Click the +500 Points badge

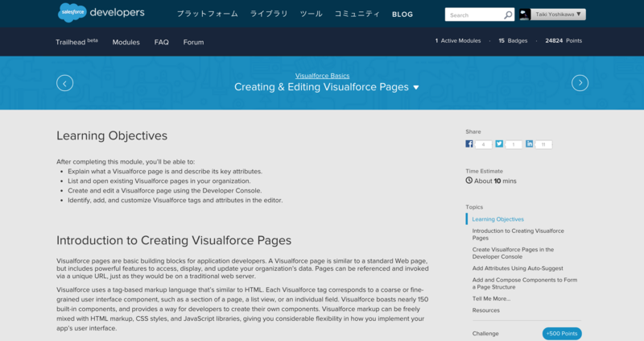click(x=562, y=334)
